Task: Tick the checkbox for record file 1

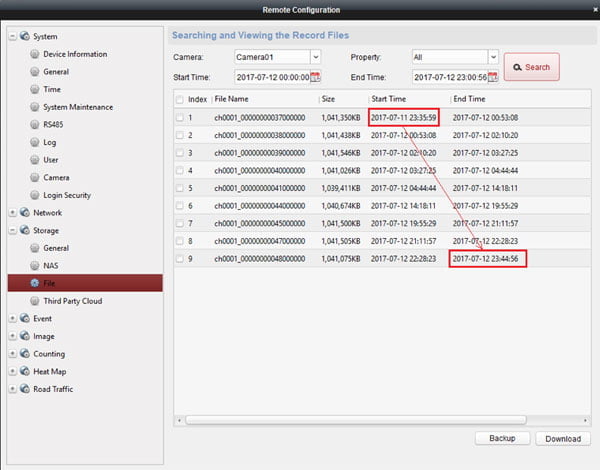Action: [x=180, y=118]
